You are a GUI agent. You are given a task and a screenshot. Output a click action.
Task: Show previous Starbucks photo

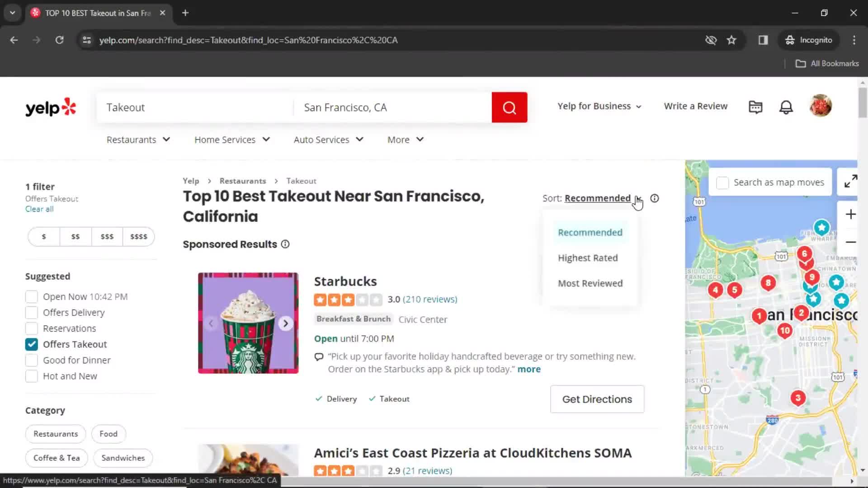click(211, 324)
